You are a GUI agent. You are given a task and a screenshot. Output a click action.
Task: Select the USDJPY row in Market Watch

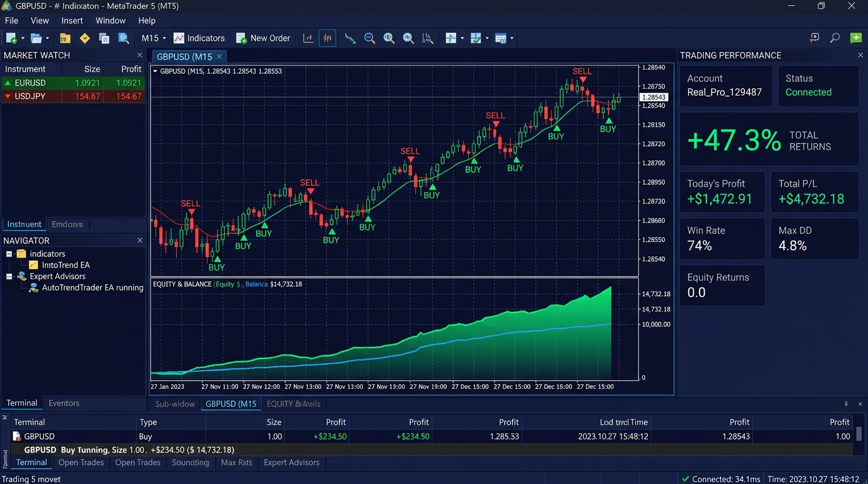click(x=73, y=96)
